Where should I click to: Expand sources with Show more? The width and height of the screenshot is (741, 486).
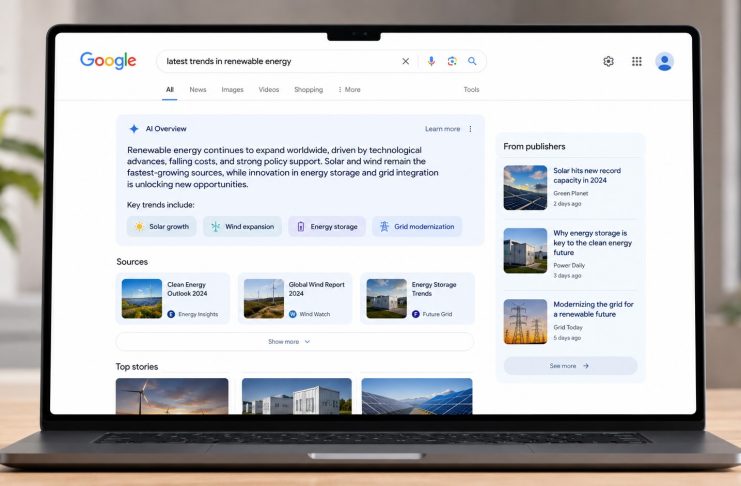pos(294,341)
